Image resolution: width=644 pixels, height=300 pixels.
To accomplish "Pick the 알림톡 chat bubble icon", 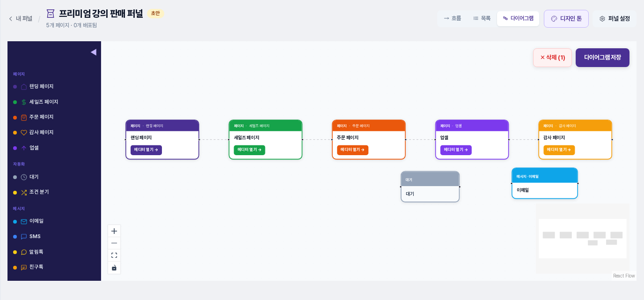I will [x=24, y=252].
